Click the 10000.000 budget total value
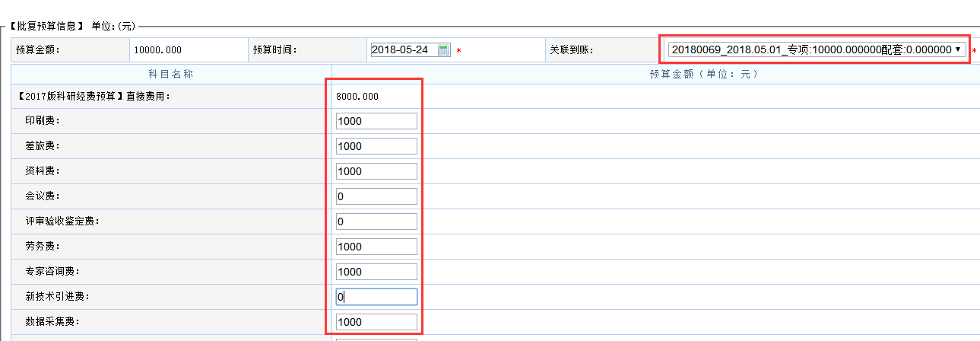Image resolution: width=980 pixels, height=341 pixels. [157, 50]
